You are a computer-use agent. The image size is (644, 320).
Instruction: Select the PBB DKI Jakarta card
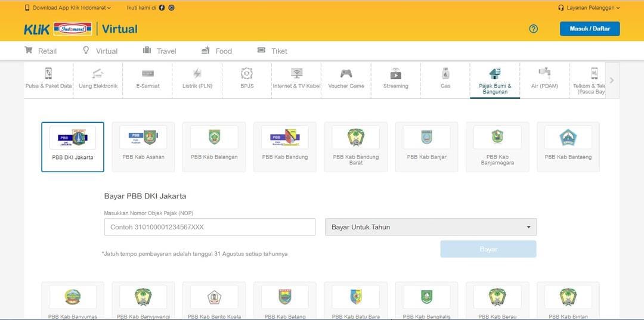coord(73,147)
